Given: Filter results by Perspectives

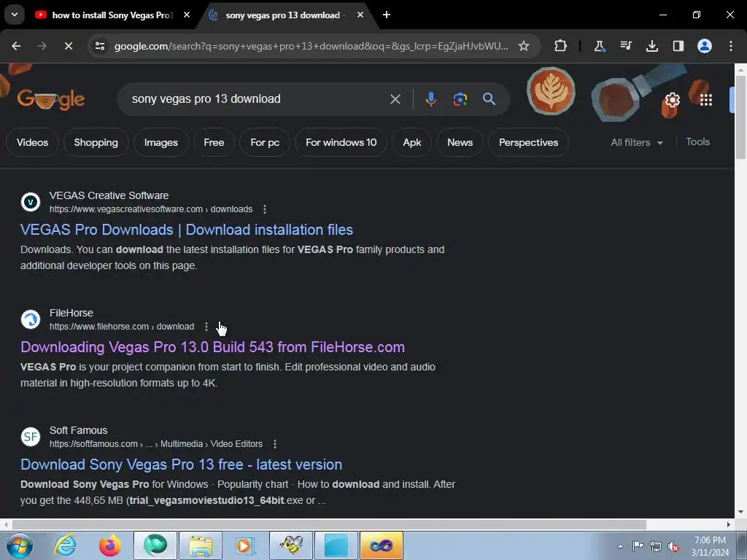Looking at the screenshot, I should point(528,142).
